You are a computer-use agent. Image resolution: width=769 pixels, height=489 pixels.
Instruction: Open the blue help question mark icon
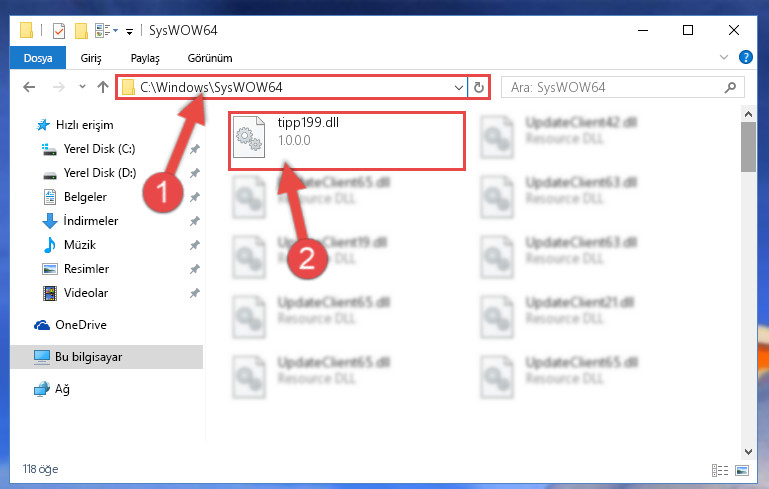click(x=745, y=57)
